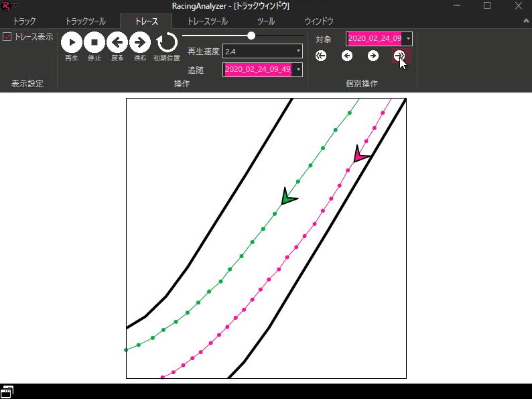Screen dimensions: 532x399
Task: Click the green arrow marker on track
Action: click(x=287, y=196)
